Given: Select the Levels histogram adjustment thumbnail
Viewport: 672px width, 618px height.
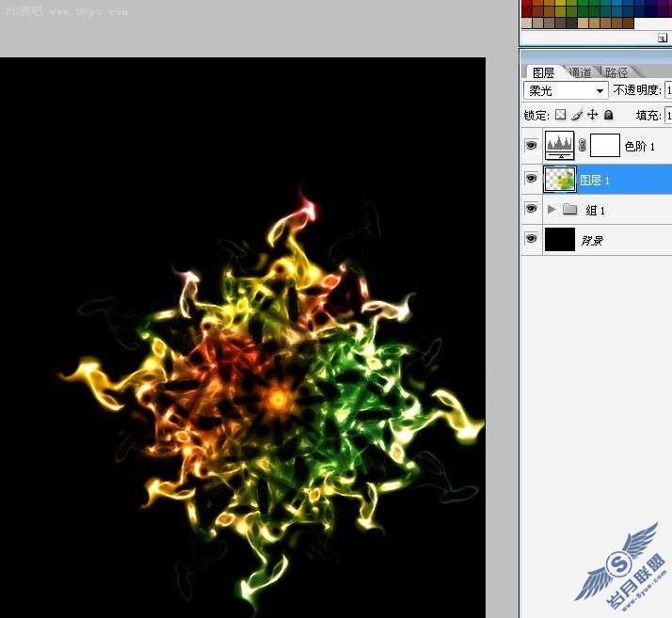Looking at the screenshot, I should pos(560,146).
